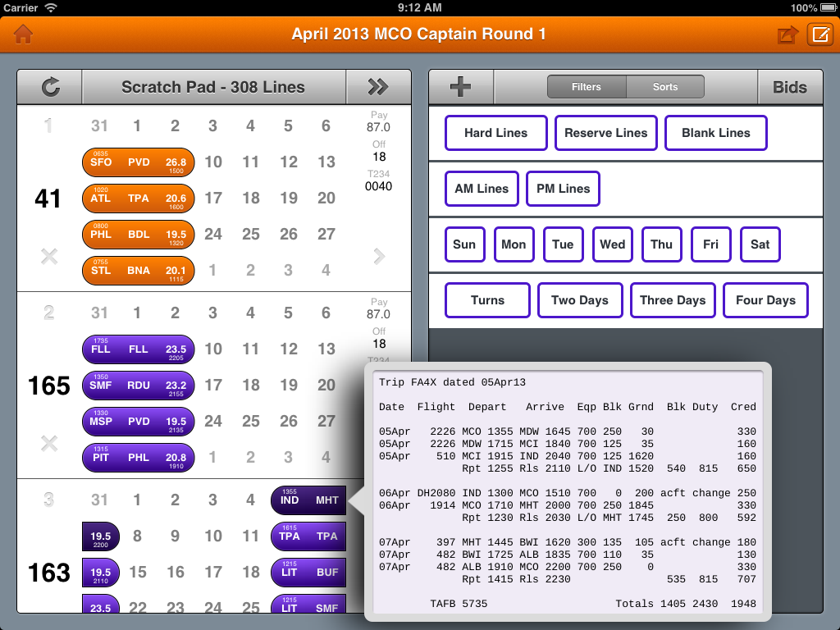Select the Three Days filter
Viewport: 840px width, 630px height.
coord(673,300)
